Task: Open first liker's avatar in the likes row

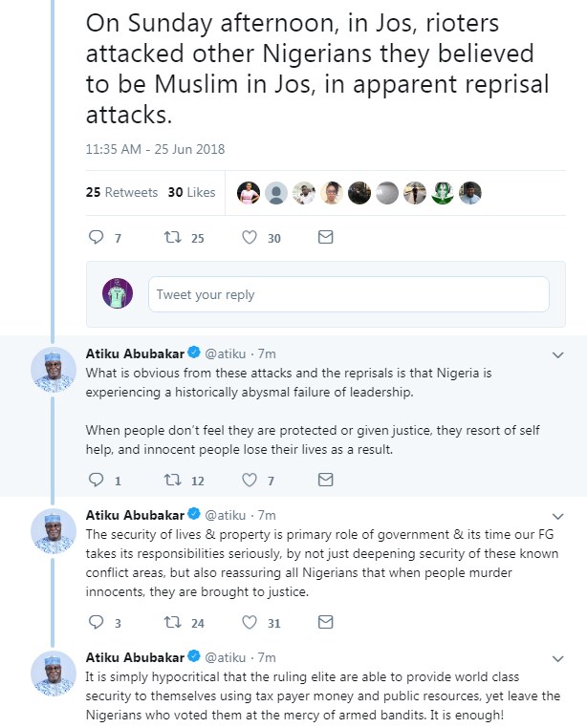Action: tap(249, 192)
